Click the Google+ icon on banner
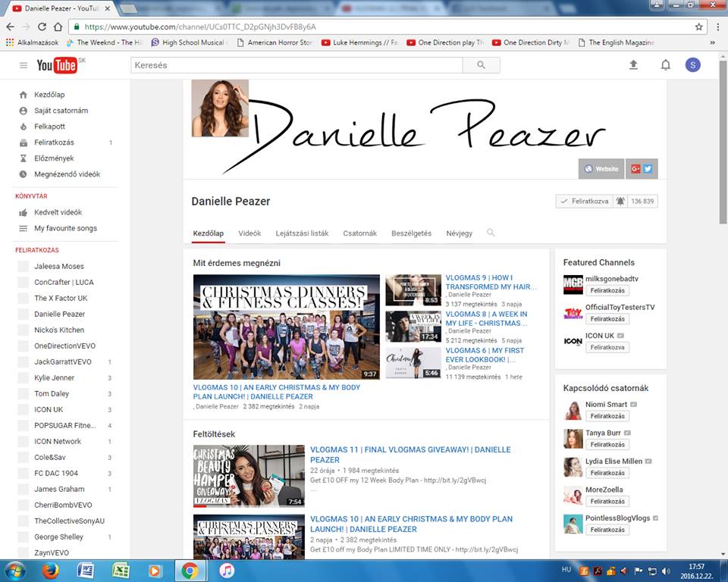728x582 pixels. (635, 169)
